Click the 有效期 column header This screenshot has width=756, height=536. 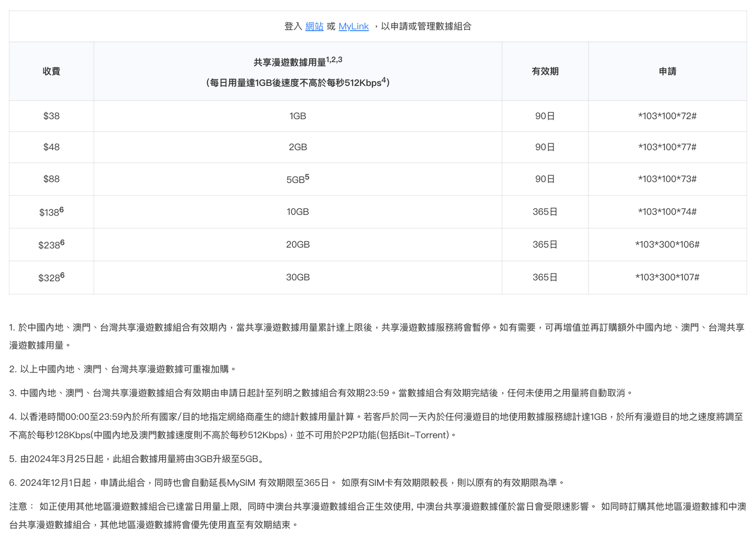[545, 71]
